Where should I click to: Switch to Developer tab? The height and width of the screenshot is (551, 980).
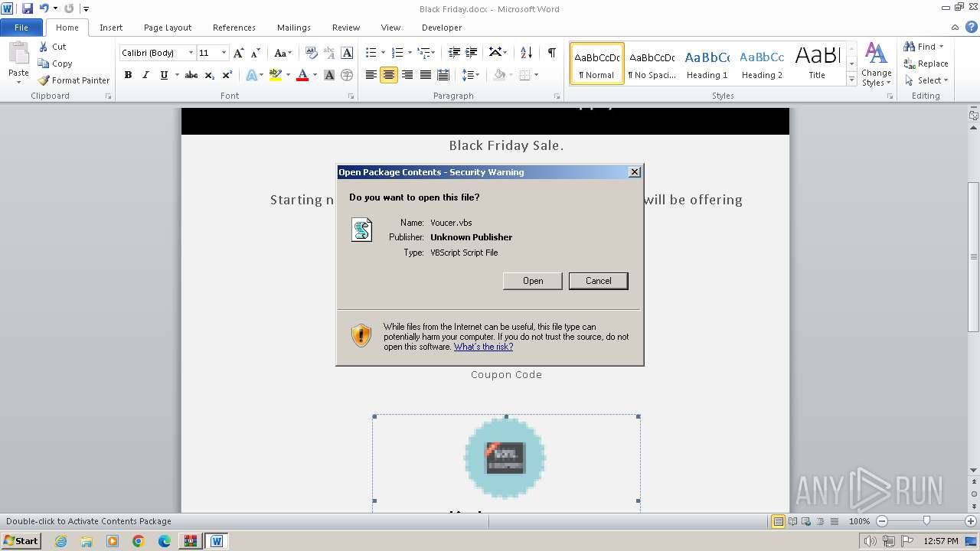point(442,28)
